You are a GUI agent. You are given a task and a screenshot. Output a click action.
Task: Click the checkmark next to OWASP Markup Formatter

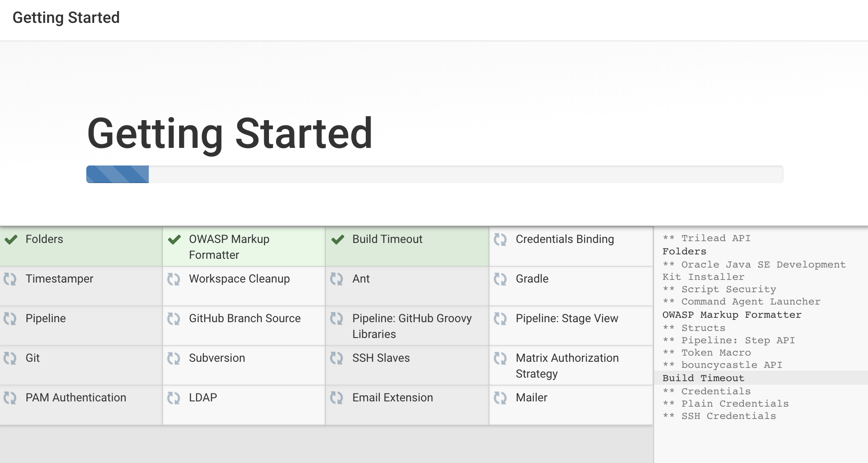[174, 239]
